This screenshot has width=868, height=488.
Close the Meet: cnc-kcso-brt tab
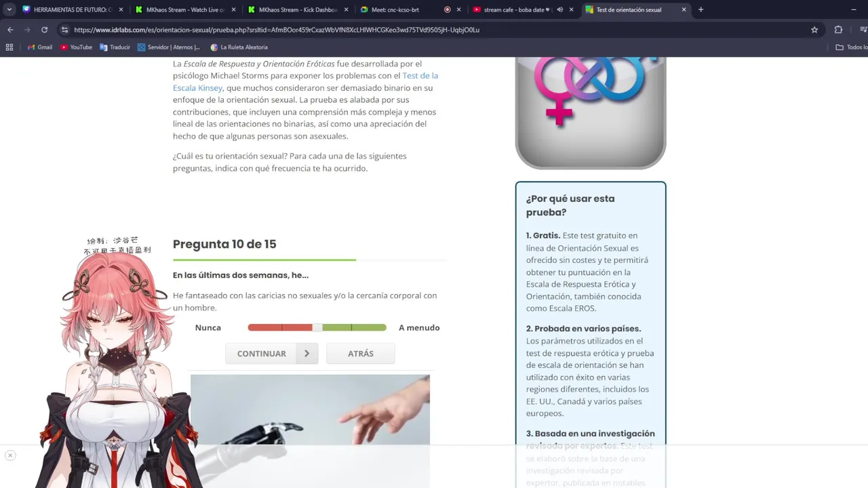[458, 9]
